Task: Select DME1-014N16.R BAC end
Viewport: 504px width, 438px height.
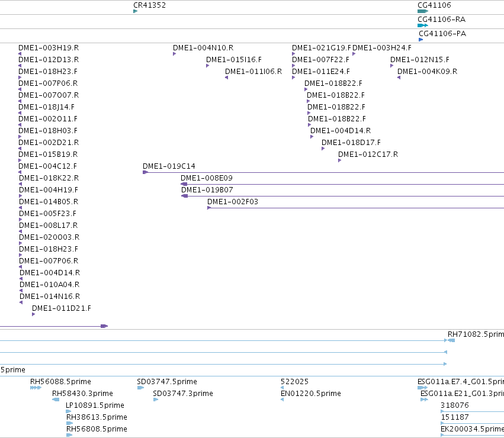Action: coord(50,297)
